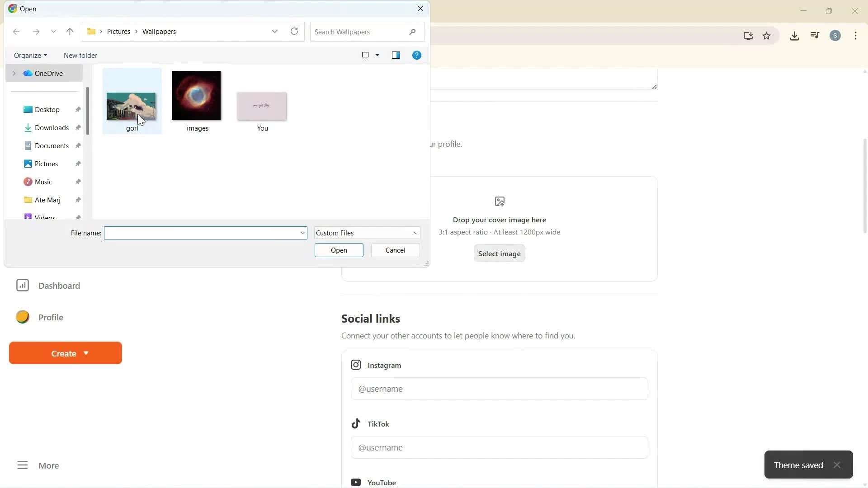Bookmark the page with the star icon
Screen dimensions: 868x488
pyautogui.click(x=767, y=36)
